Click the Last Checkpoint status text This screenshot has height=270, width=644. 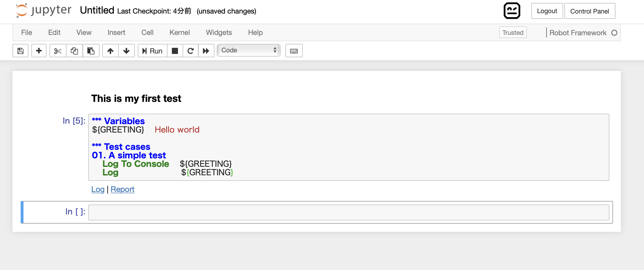pos(154,11)
